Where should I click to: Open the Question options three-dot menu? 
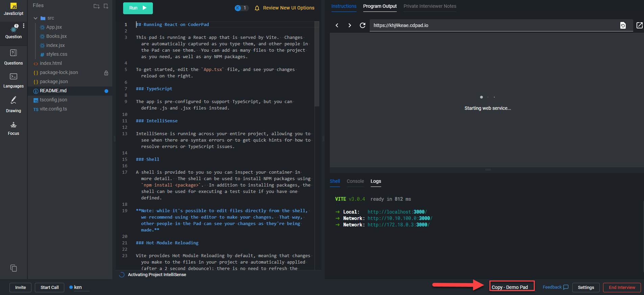[x=23, y=26]
